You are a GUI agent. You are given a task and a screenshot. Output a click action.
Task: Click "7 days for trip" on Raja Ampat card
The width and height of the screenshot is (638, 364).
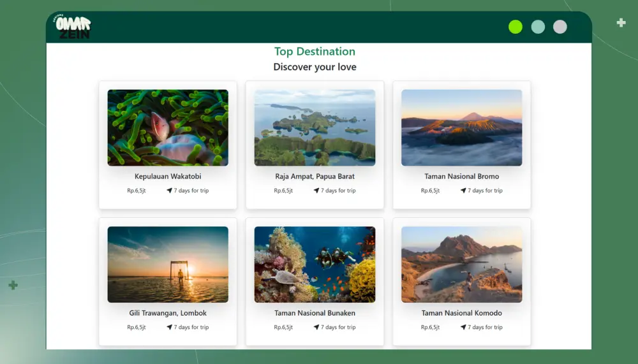pos(338,191)
